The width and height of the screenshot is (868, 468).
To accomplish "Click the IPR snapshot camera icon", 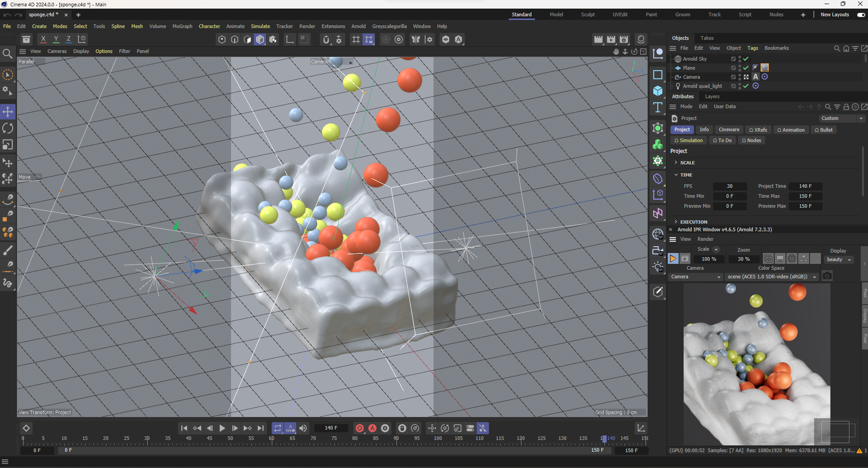I will click(x=827, y=276).
